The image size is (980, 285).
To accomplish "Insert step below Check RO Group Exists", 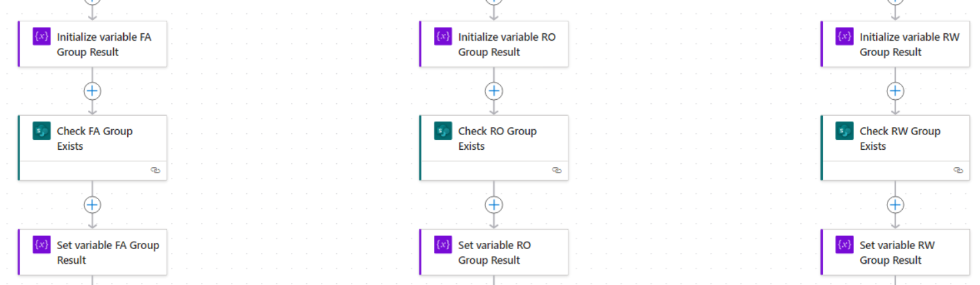I will point(494,204).
